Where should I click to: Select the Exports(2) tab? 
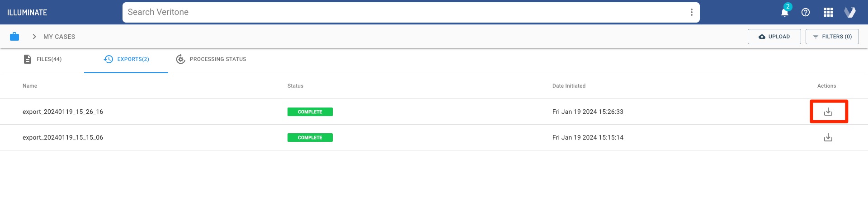[126, 59]
